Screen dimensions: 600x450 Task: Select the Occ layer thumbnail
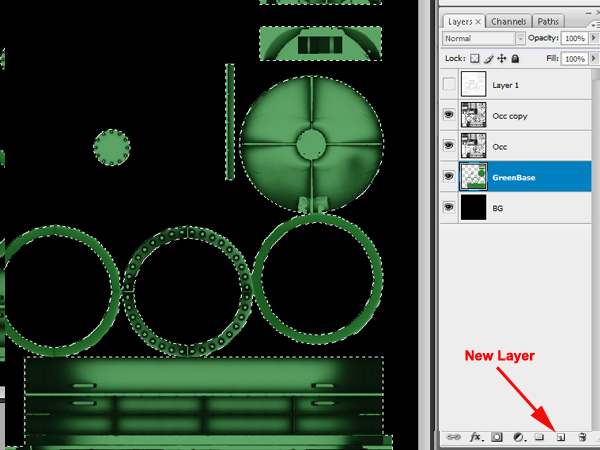(473, 145)
